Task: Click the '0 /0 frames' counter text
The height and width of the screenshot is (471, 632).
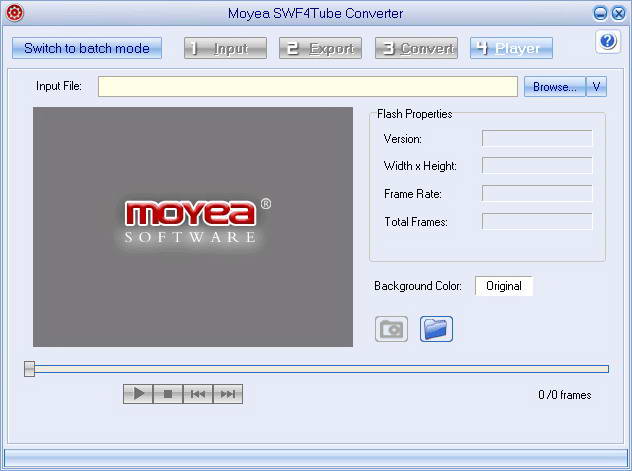Action: click(x=565, y=395)
